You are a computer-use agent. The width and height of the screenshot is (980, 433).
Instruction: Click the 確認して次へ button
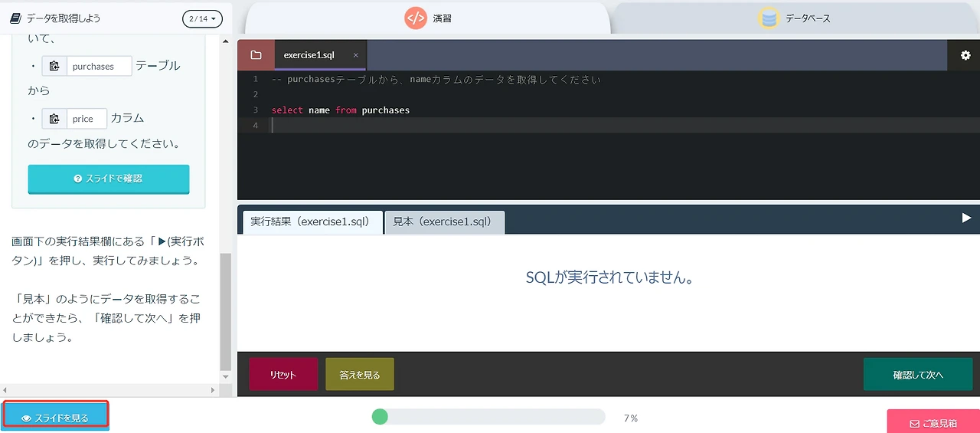click(x=918, y=375)
